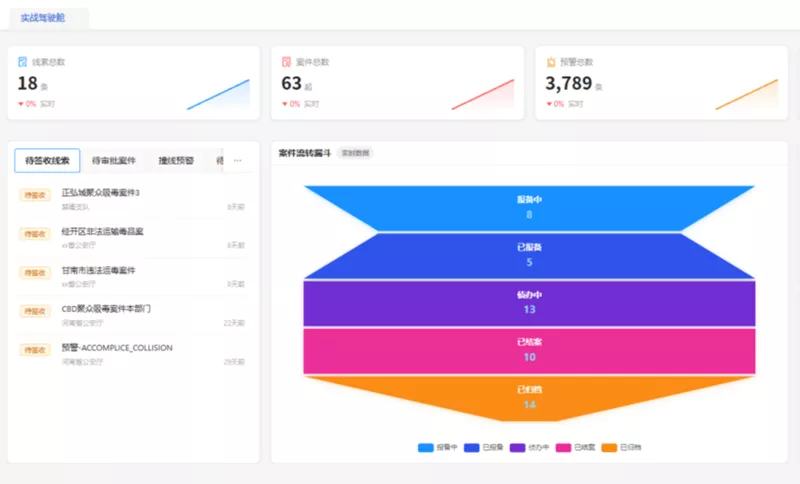The width and height of the screenshot is (800, 484).
Task: Select the 案件总数 value 63
Action: [291, 83]
